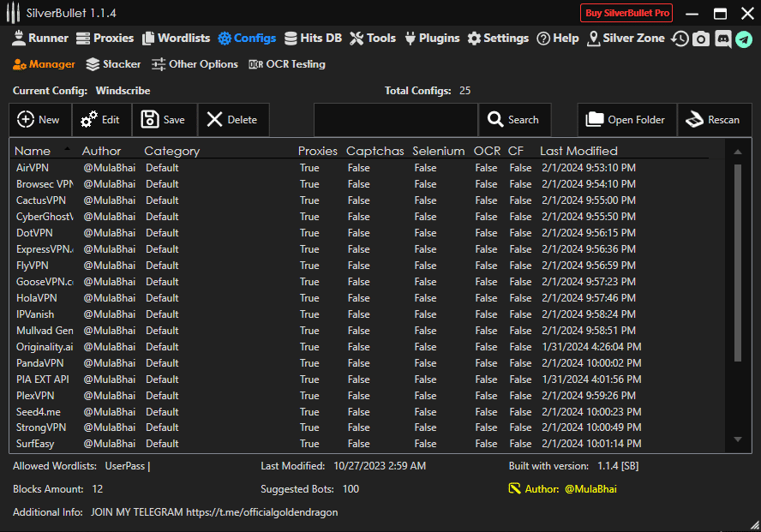761x532 pixels.
Task: Sort by Selenium column header
Action: coord(438,151)
